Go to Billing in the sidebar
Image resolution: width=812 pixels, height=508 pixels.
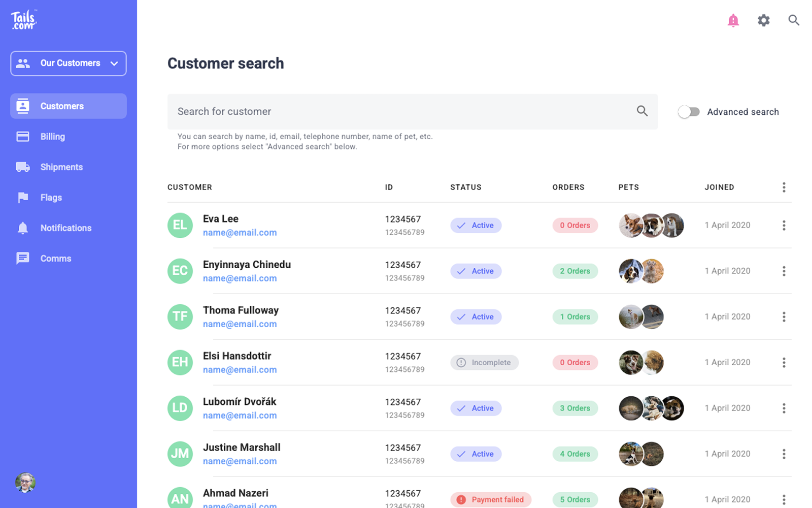click(x=52, y=137)
